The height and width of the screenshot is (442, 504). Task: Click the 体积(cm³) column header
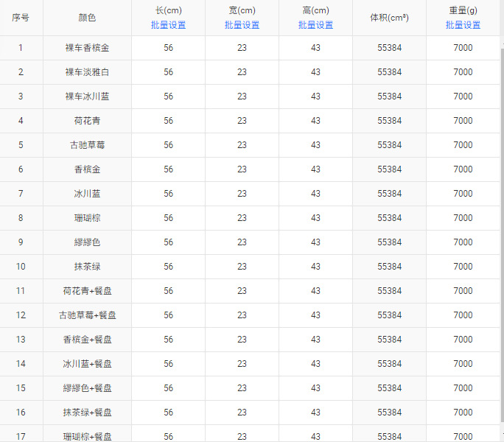[x=389, y=18]
